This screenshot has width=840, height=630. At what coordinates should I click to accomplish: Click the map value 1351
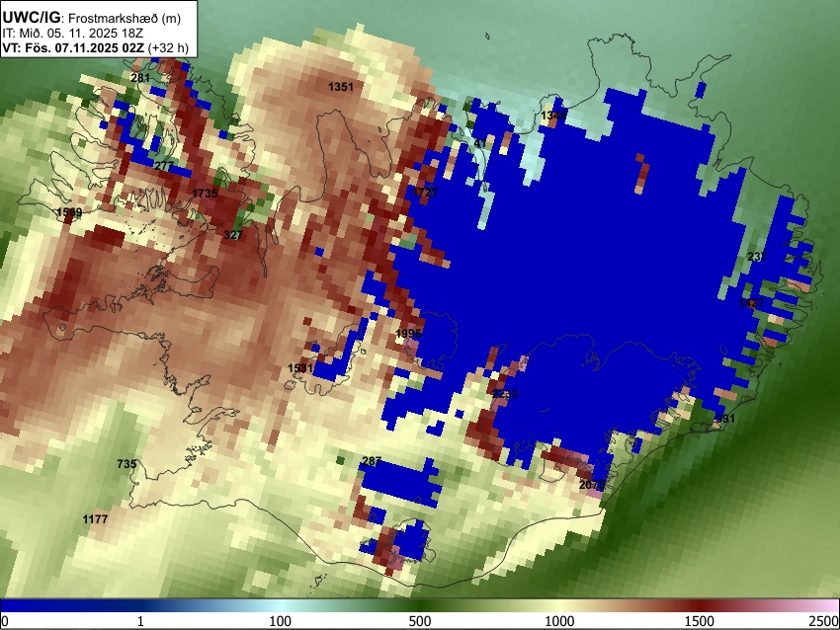(x=341, y=87)
